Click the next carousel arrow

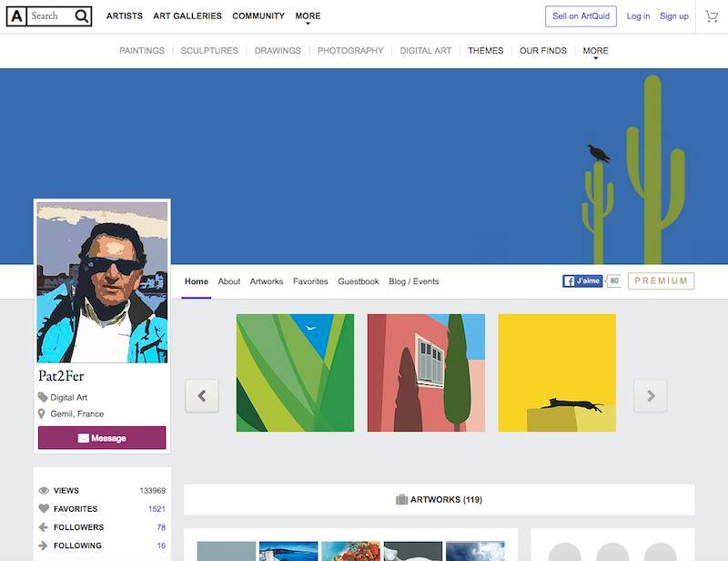pos(651,396)
